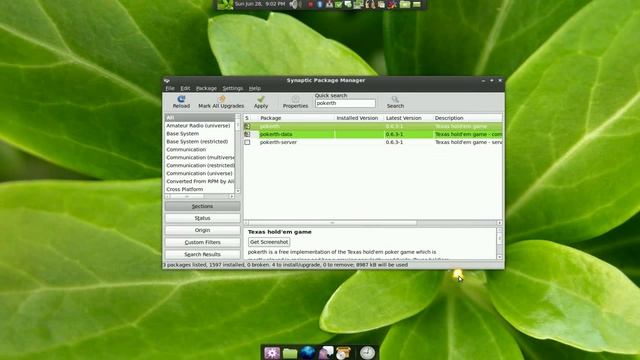Select Amateur Radio (universe) category

coord(200,126)
